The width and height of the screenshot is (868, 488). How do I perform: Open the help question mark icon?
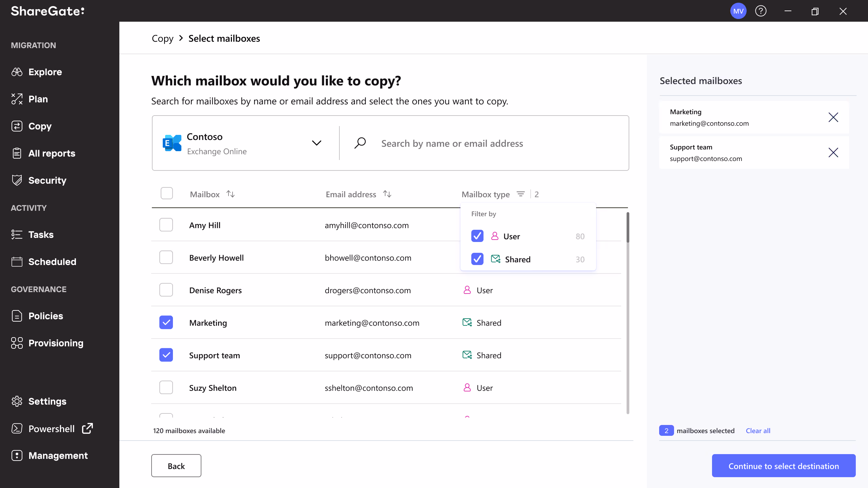click(x=761, y=11)
